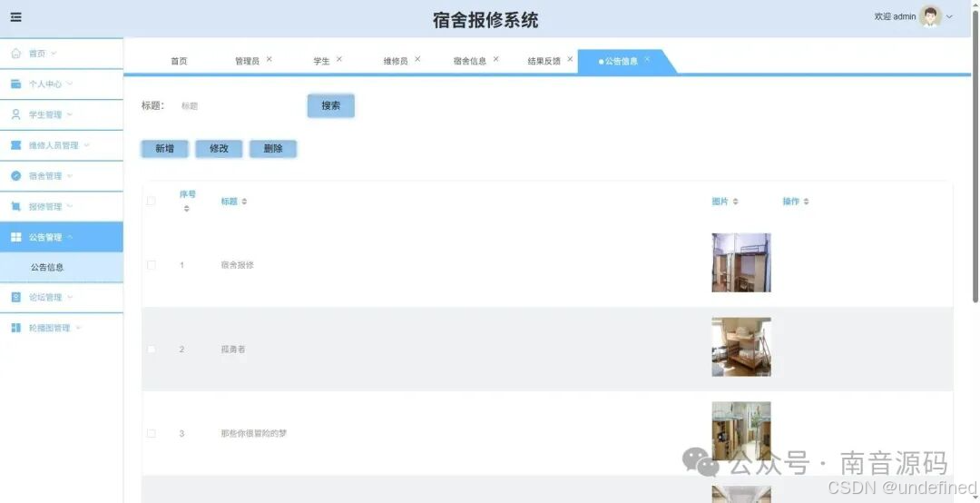Click the 搜索 button
Image resolution: width=980 pixels, height=503 pixels.
pyautogui.click(x=330, y=105)
